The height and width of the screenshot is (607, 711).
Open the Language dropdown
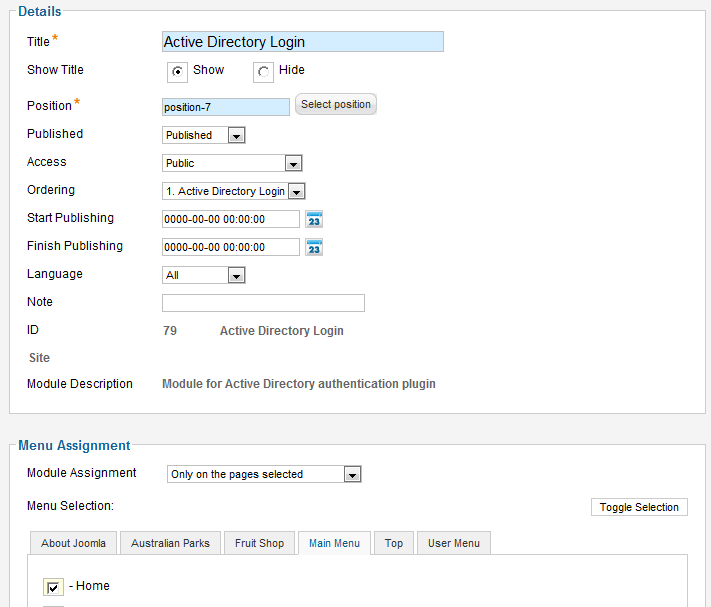pyautogui.click(x=204, y=275)
